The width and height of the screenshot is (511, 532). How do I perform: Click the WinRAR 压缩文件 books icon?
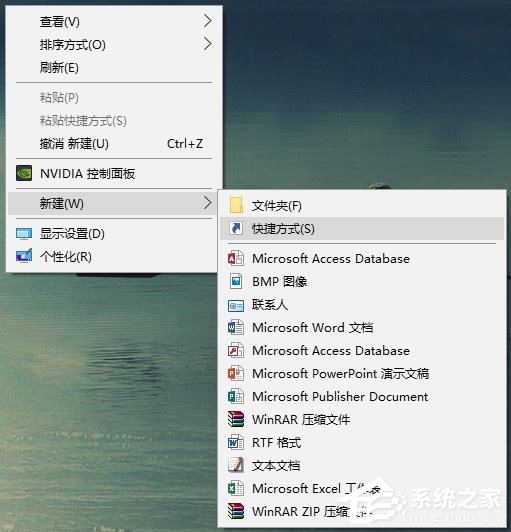236,419
